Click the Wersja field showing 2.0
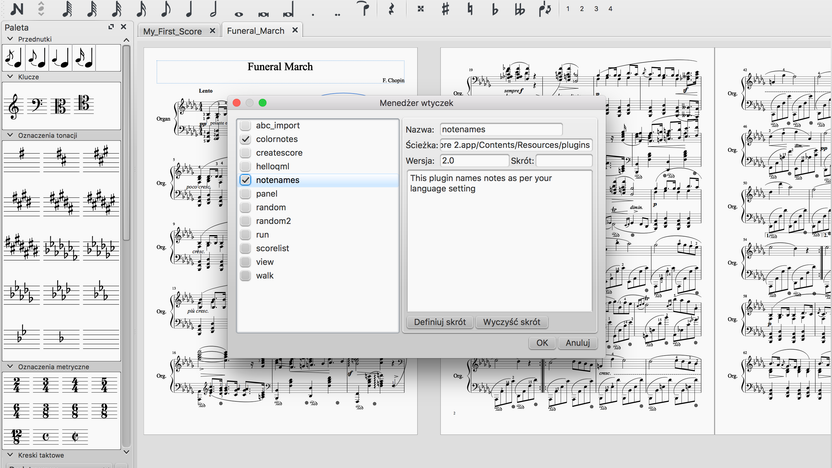Screen dimensions: 832x468 click(x=474, y=160)
